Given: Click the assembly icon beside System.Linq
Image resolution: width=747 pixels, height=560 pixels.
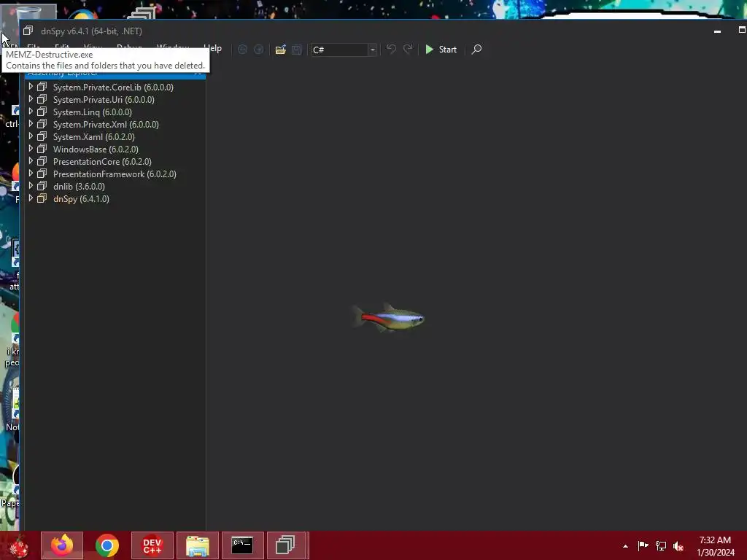Looking at the screenshot, I should (x=42, y=112).
